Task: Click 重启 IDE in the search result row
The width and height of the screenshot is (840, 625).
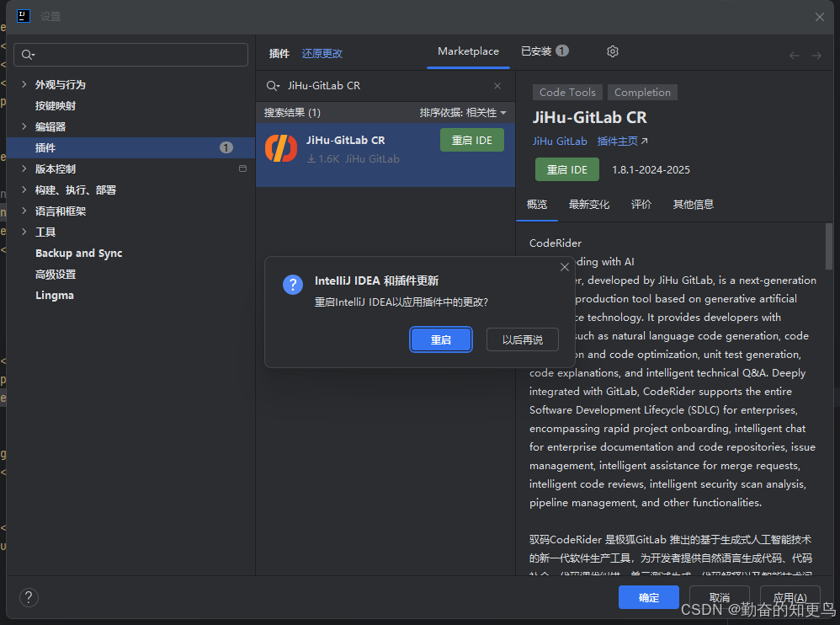Action: click(x=472, y=141)
